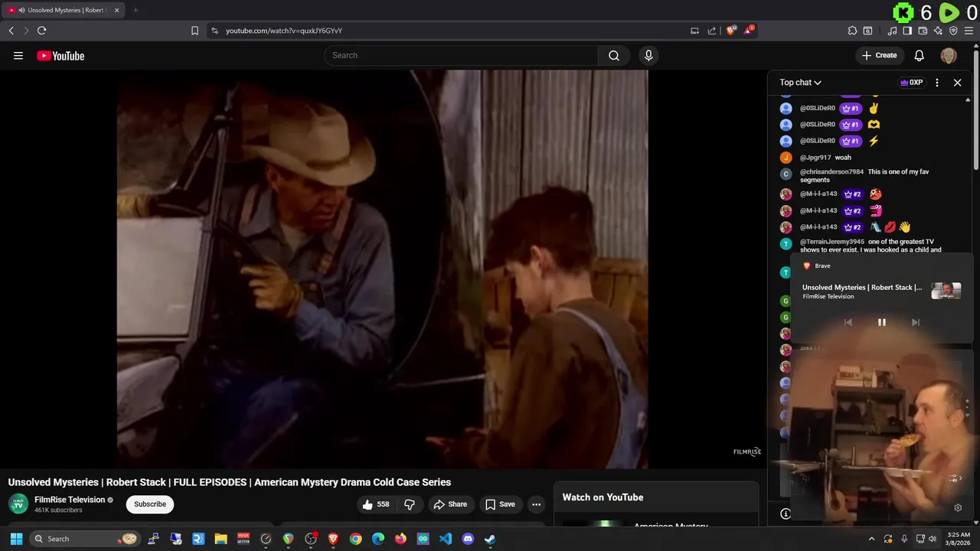Save the video to a playlist
The width and height of the screenshot is (980, 551).
(500, 504)
